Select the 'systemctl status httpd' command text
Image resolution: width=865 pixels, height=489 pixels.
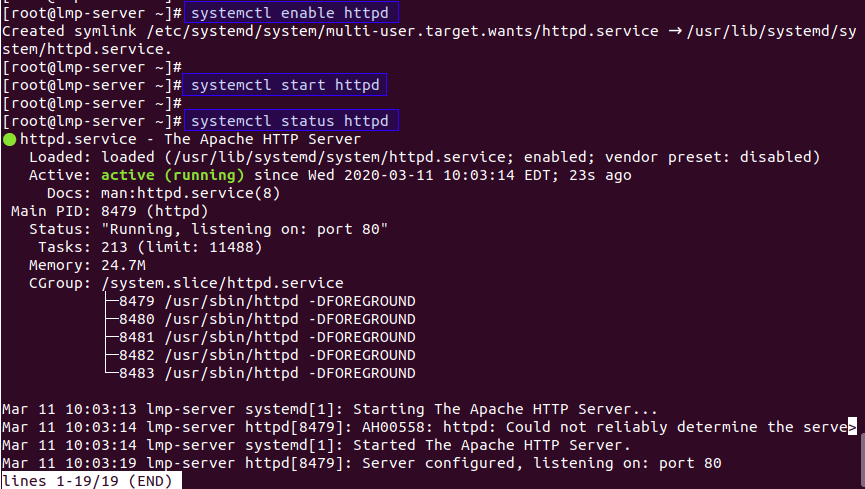pyautogui.click(x=290, y=121)
